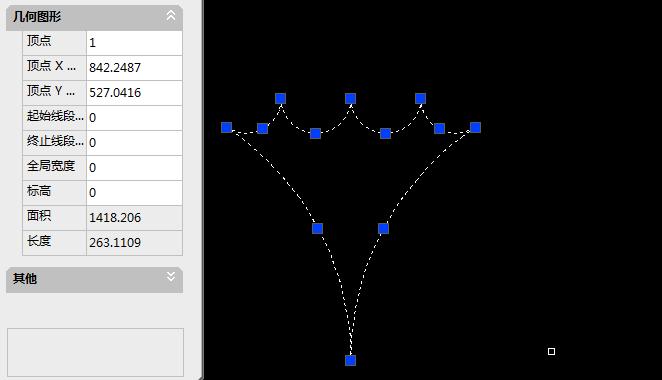Image resolution: width=662 pixels, height=380 pixels.
Task: Click the 顶点 property label
Action: (x=39, y=41)
